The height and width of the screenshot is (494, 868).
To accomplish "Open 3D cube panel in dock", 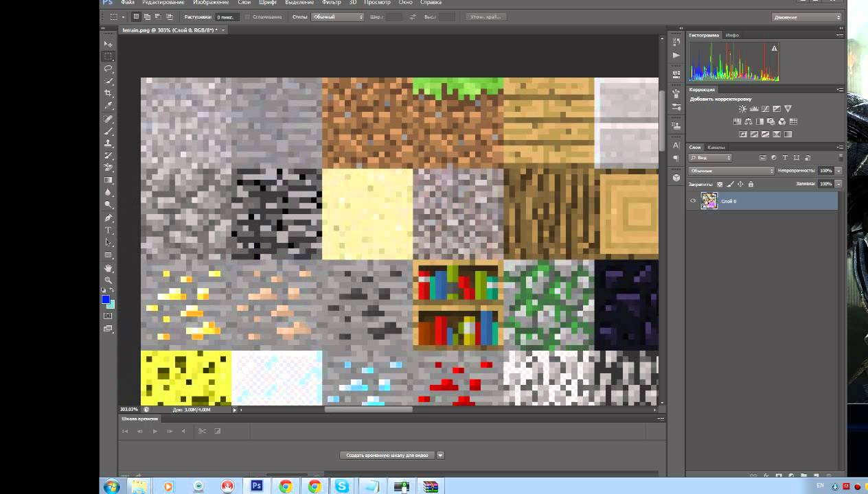I will click(x=676, y=178).
